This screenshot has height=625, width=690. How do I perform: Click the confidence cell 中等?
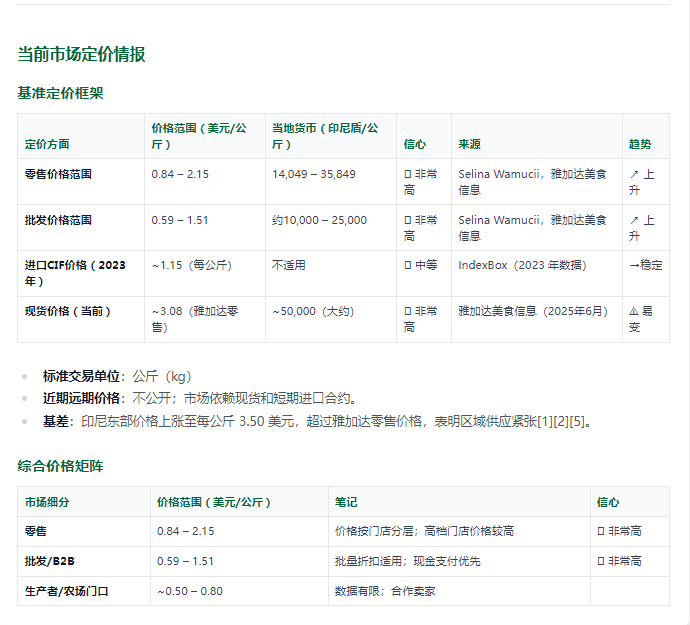[x=421, y=265]
